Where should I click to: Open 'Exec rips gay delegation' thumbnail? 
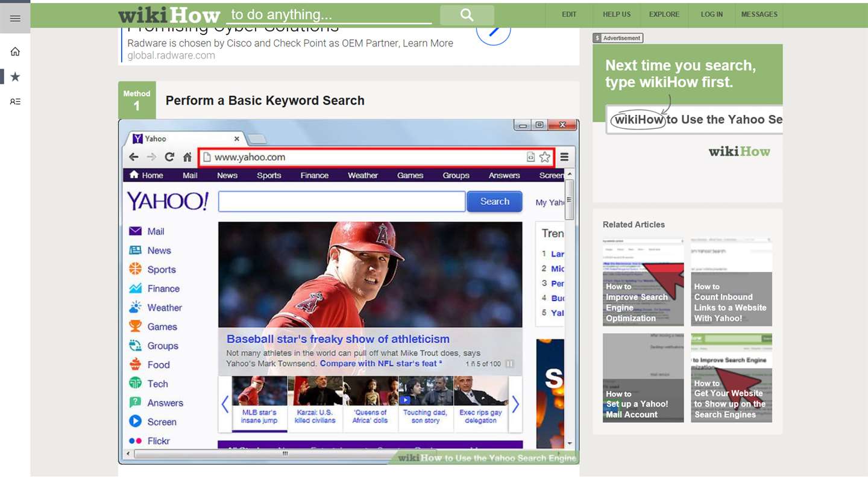tap(480, 402)
